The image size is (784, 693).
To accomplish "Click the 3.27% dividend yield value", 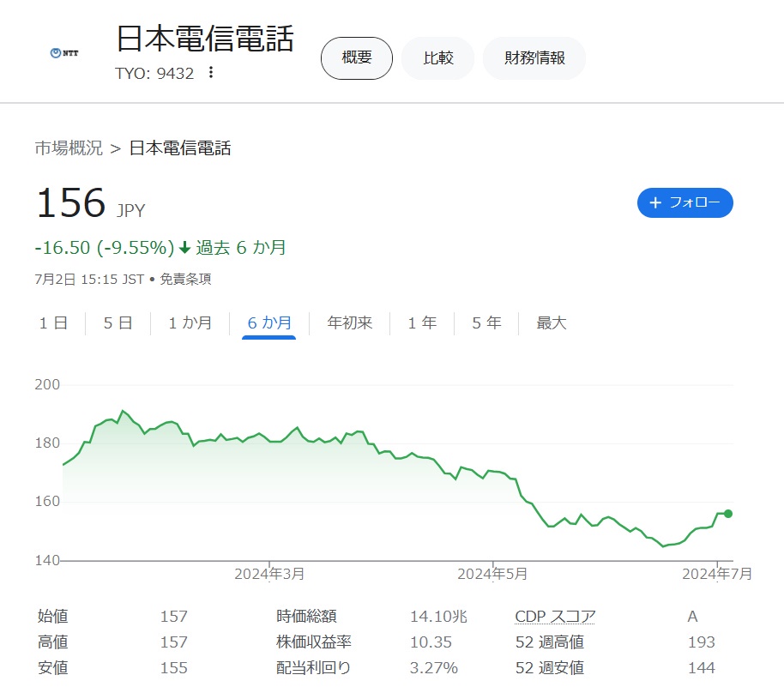I will coord(434,668).
